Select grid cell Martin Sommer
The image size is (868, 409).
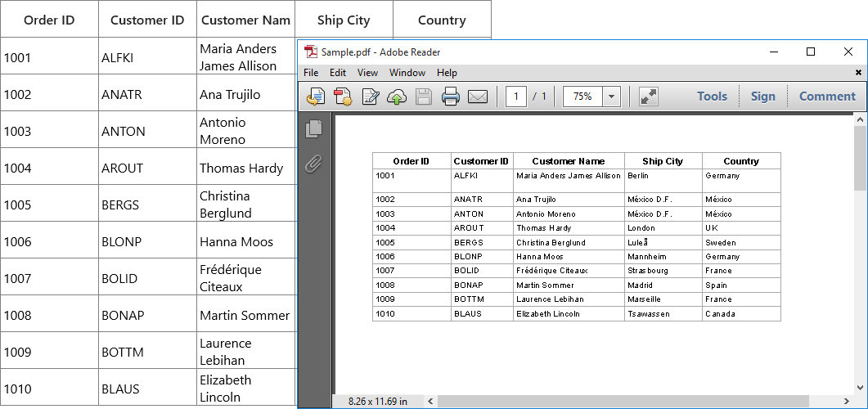coord(245,315)
